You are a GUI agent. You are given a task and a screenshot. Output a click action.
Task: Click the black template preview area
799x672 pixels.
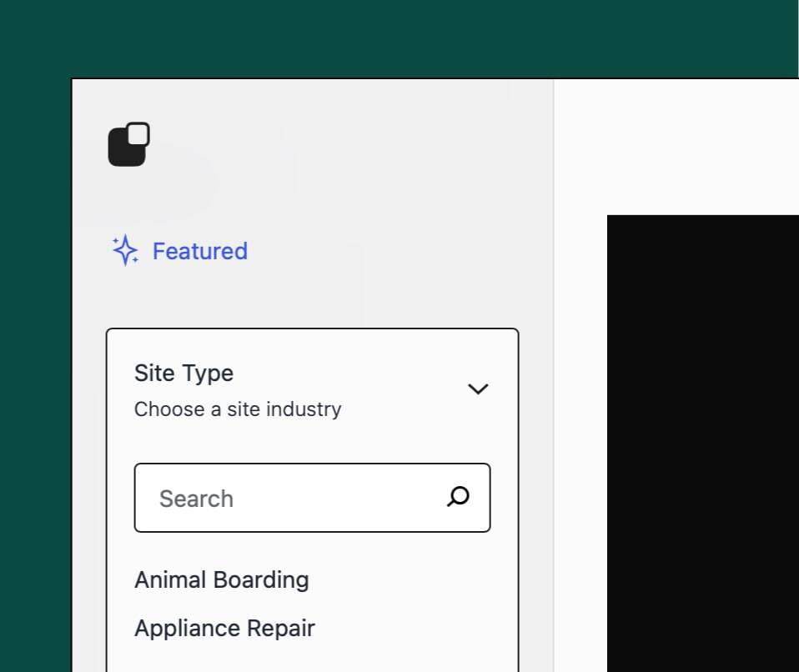click(702, 442)
